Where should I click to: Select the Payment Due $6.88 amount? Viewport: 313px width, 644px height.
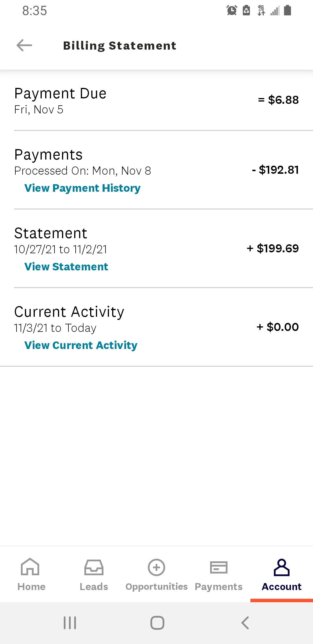pyautogui.click(x=279, y=100)
